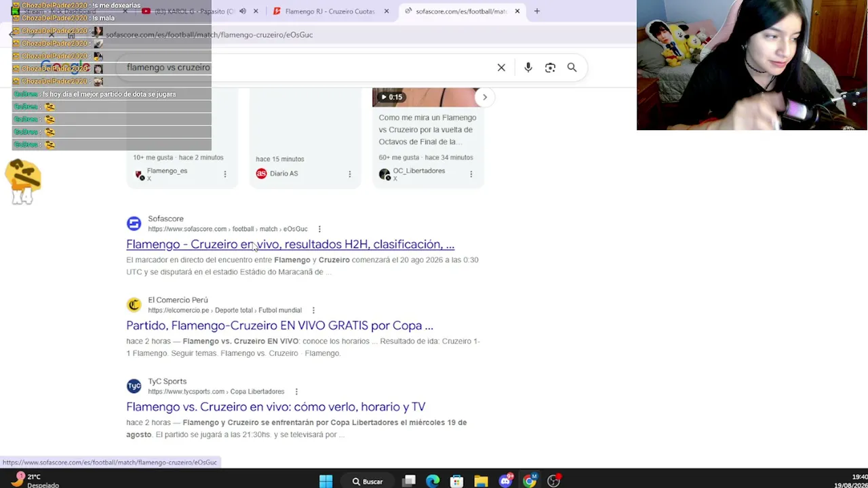Open the TyC Sports site icon
This screenshot has width=868, height=488.
134,386
